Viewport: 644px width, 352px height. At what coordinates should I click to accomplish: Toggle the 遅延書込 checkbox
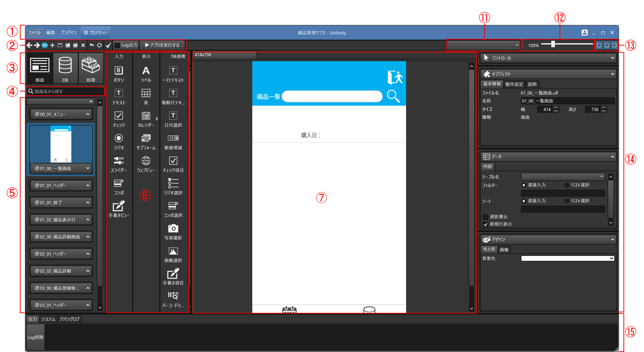tap(485, 217)
